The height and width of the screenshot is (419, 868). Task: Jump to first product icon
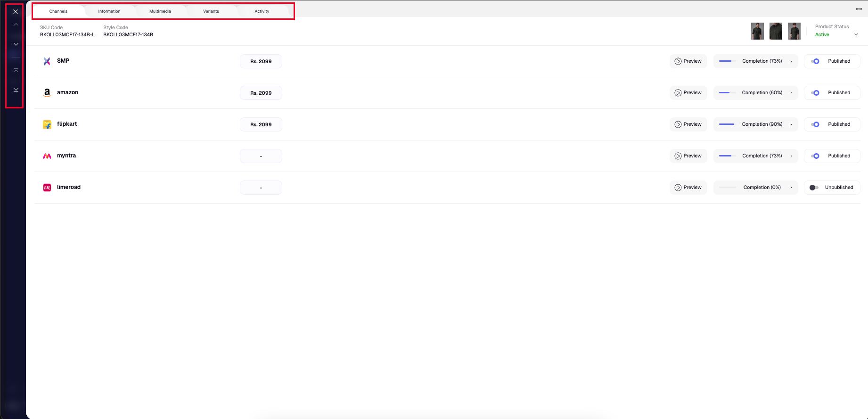16,70
